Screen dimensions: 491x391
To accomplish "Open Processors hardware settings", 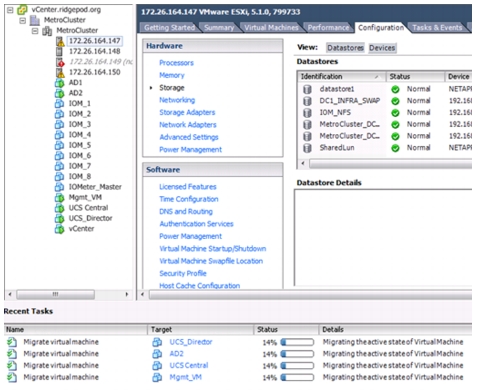I will point(176,63).
